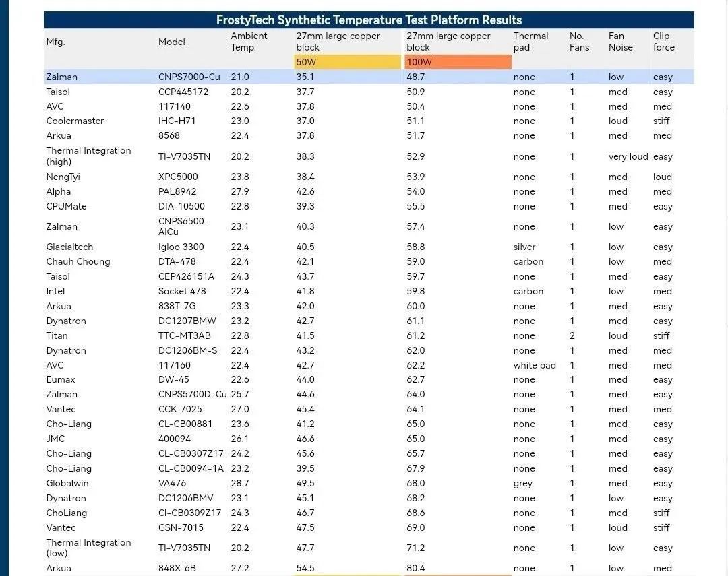Click the Coolermaster manufacturer cell
This screenshot has width=728, height=576.
point(75,121)
